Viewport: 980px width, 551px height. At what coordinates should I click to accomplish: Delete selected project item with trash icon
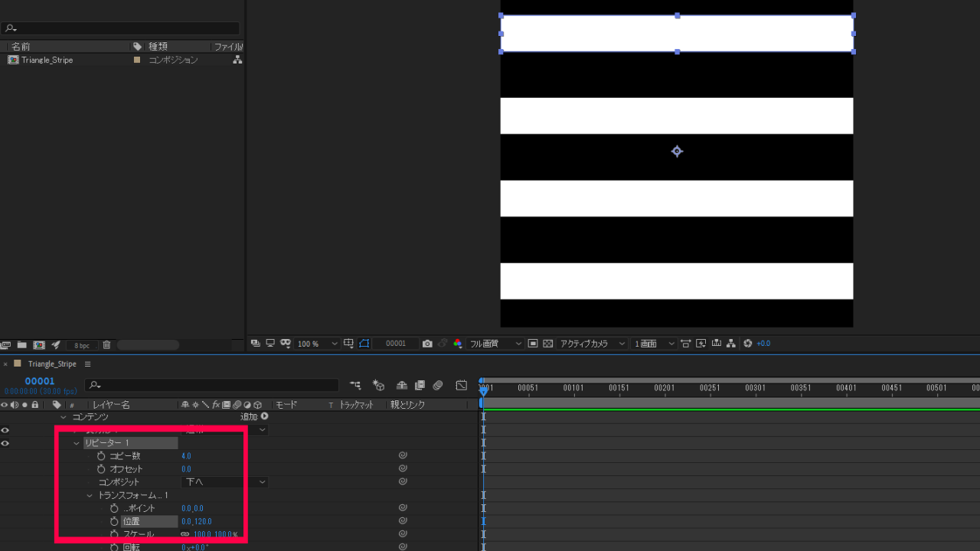click(107, 345)
